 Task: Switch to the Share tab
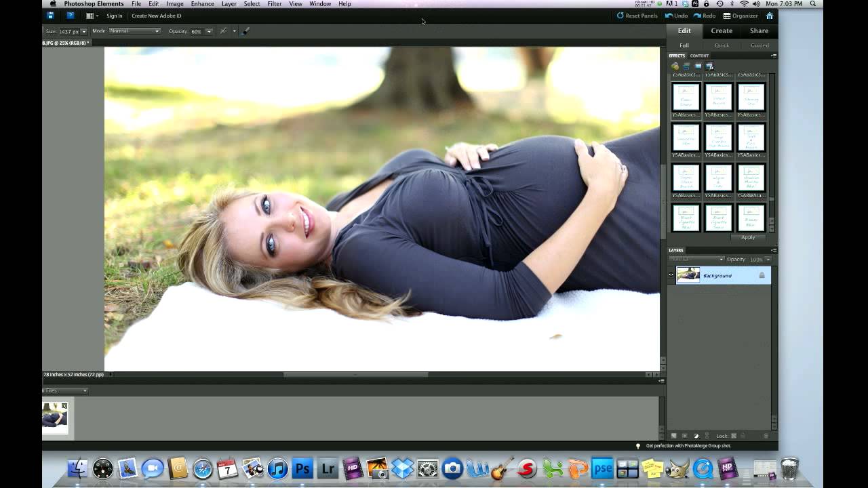tap(759, 30)
